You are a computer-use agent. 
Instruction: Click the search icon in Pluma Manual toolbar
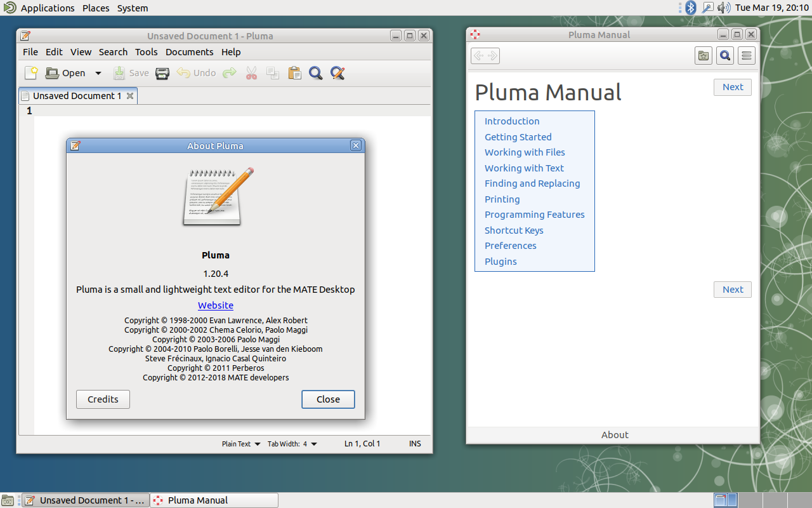coord(725,56)
